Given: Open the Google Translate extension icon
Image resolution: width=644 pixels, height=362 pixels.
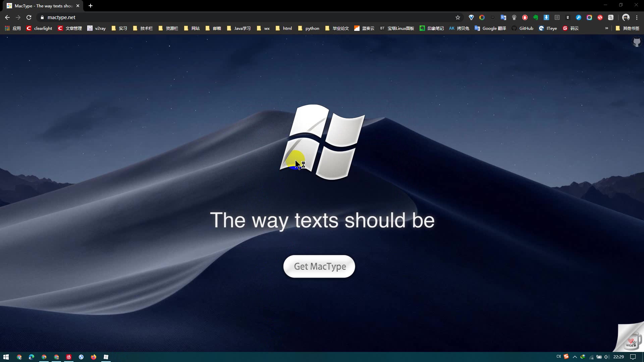Looking at the screenshot, I should click(x=503, y=17).
